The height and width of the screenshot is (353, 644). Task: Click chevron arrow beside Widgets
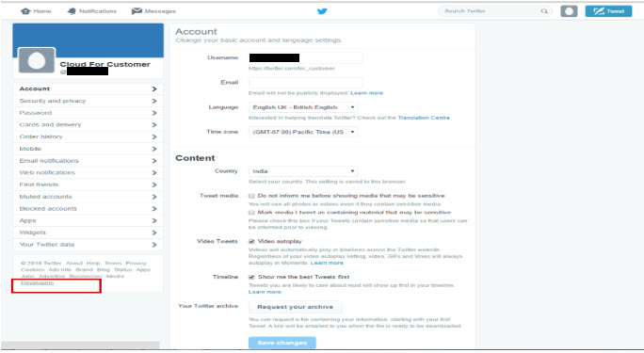coord(154,233)
